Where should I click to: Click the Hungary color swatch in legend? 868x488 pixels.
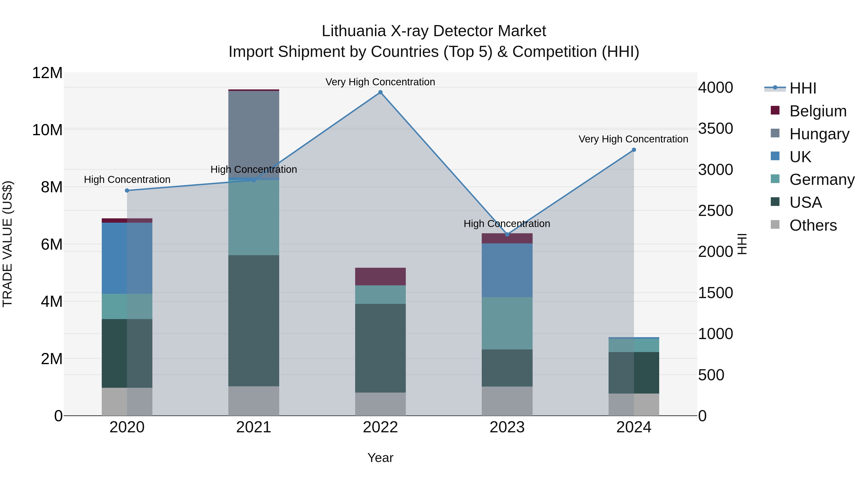click(775, 133)
